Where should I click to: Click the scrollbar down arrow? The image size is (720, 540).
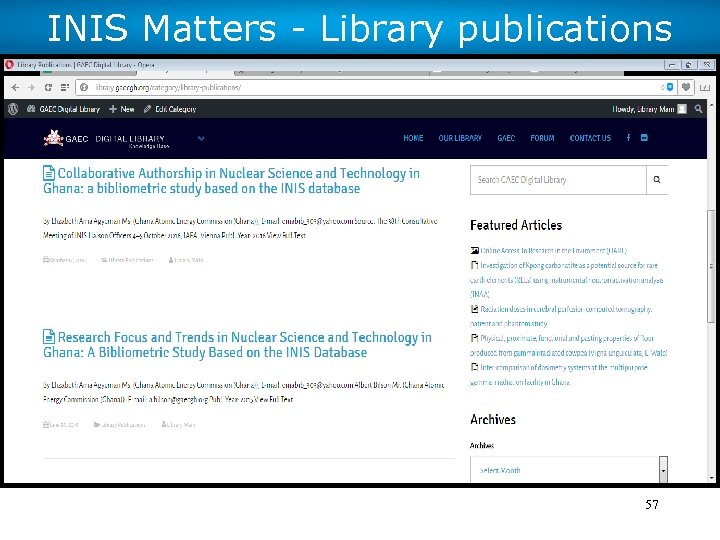coord(711,478)
